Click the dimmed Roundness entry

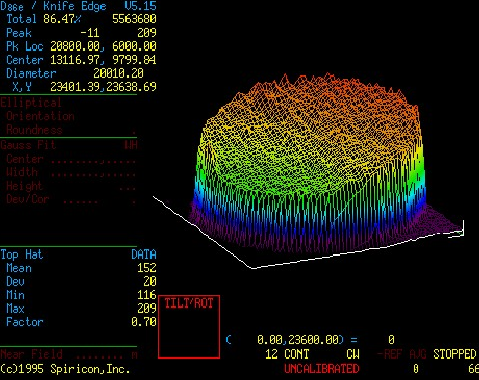[x=34, y=130]
